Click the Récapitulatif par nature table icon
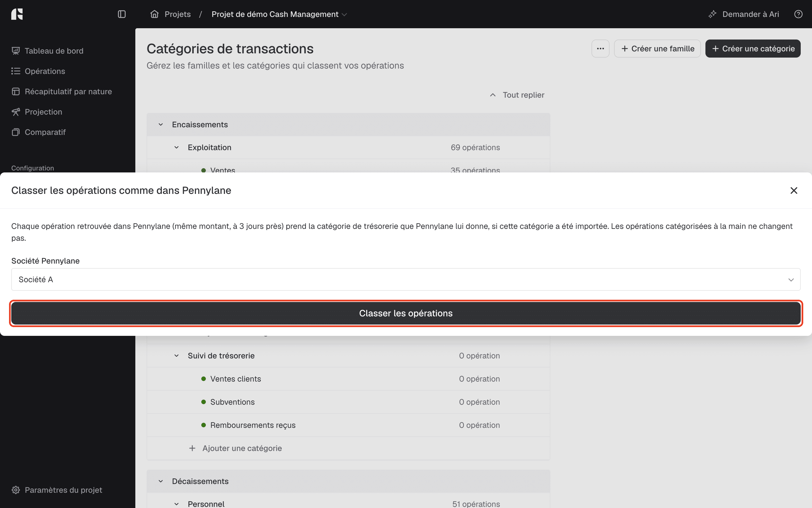The width and height of the screenshot is (812, 508). [x=16, y=91]
